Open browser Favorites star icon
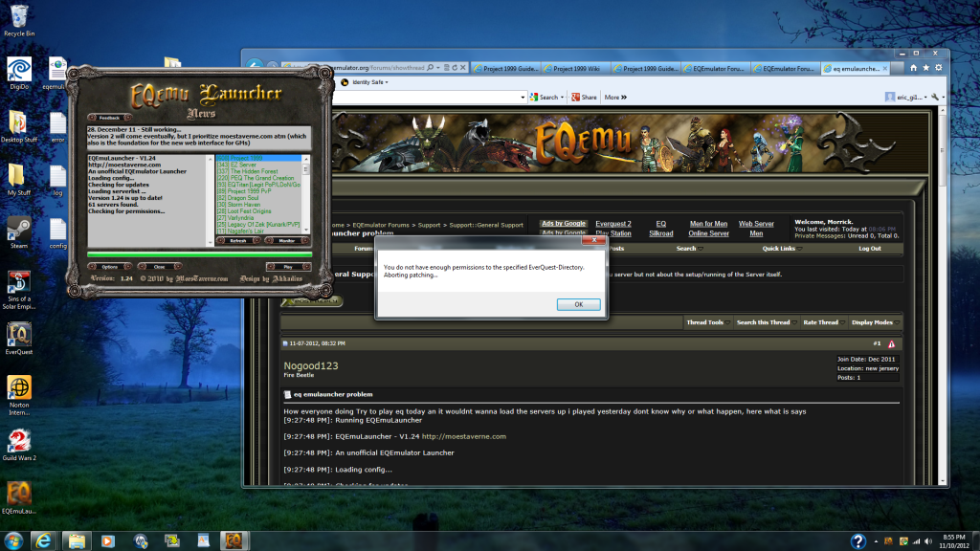This screenshot has width=980, height=551. click(925, 68)
